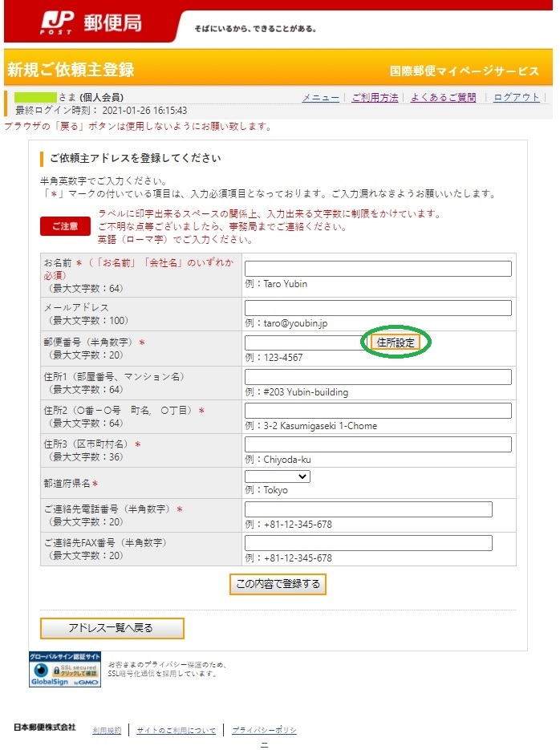Click the 都道府県名 field label
The height and width of the screenshot is (750, 560).
pyautogui.click(x=71, y=483)
